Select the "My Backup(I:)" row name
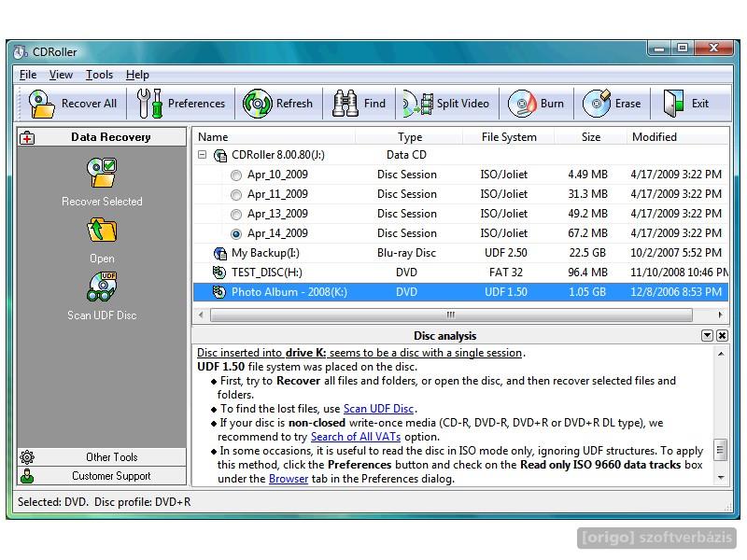 tap(265, 253)
